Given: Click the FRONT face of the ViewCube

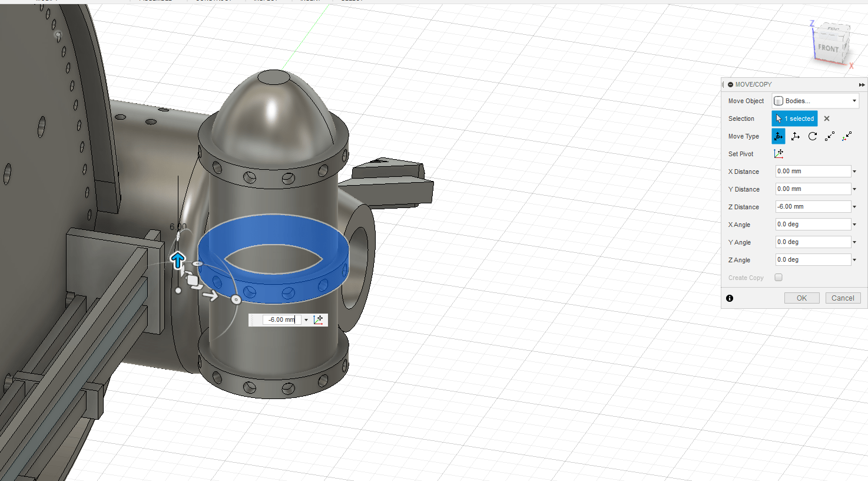Looking at the screenshot, I should coord(828,48).
